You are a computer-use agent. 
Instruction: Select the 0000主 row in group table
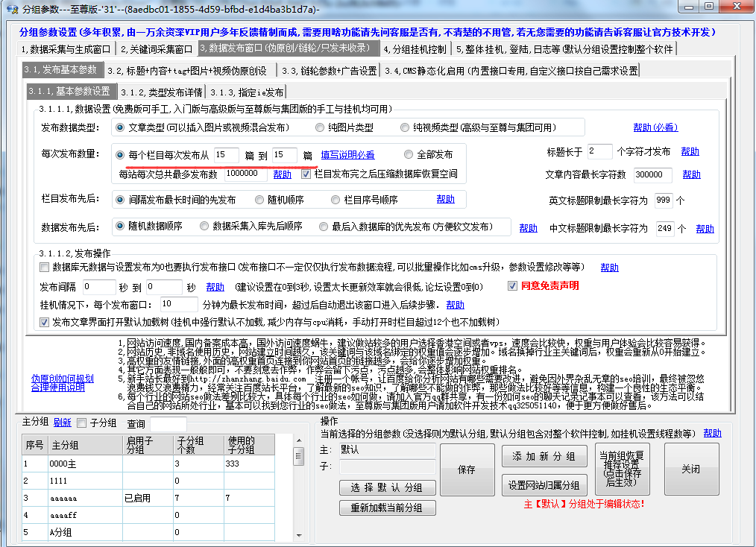(x=148, y=464)
